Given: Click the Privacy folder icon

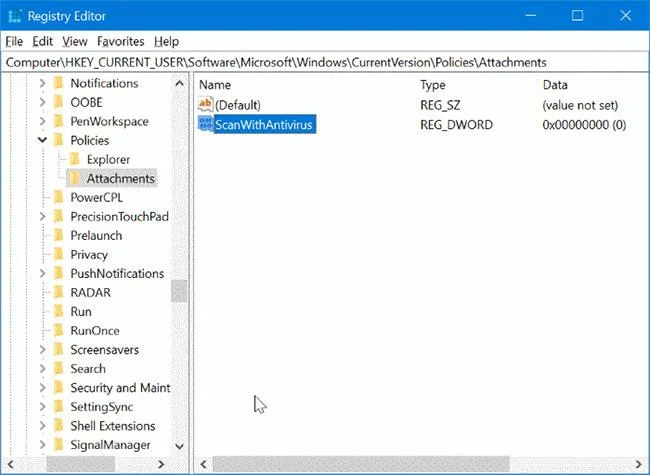Looking at the screenshot, I should pyautogui.click(x=59, y=254).
